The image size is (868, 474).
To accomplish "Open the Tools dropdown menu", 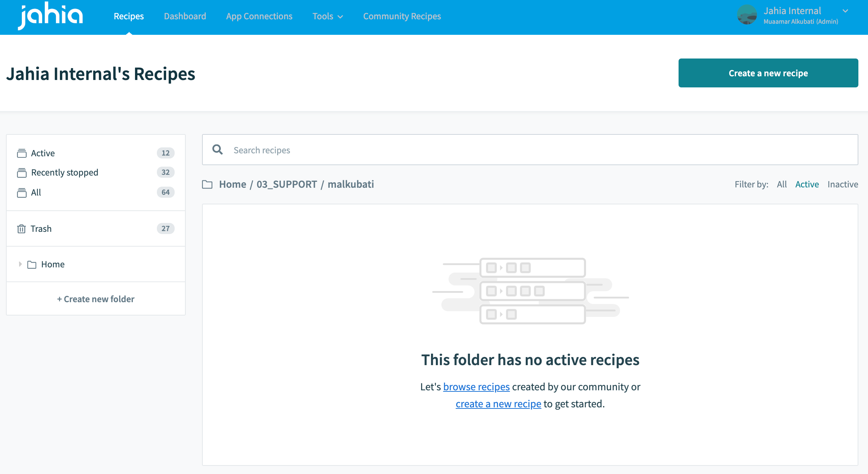I will click(x=328, y=16).
